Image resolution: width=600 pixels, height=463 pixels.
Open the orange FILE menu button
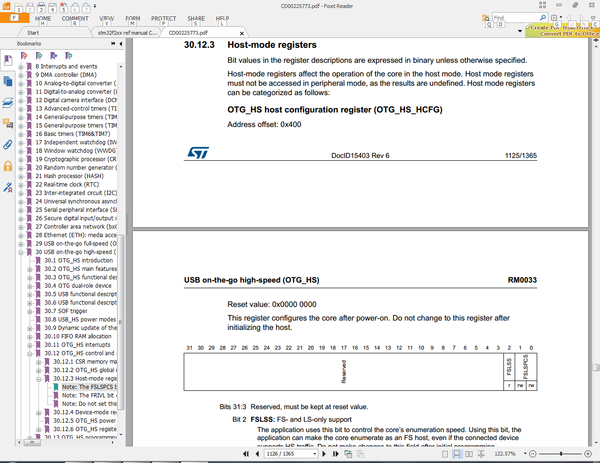[15, 18]
